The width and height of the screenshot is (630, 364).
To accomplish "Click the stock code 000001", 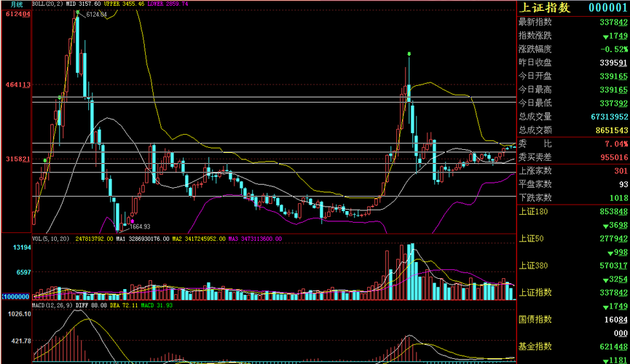I will click(x=608, y=7).
